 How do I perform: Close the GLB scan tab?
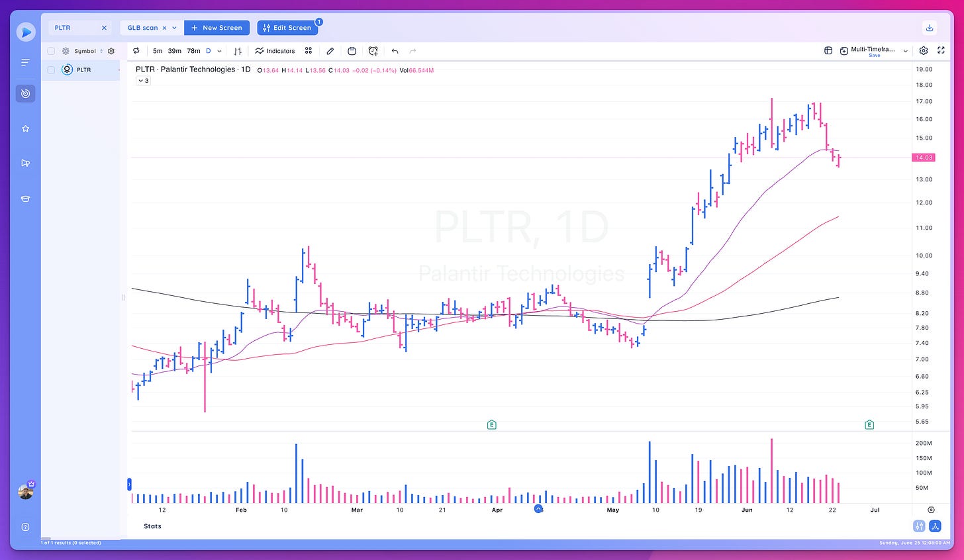(164, 28)
